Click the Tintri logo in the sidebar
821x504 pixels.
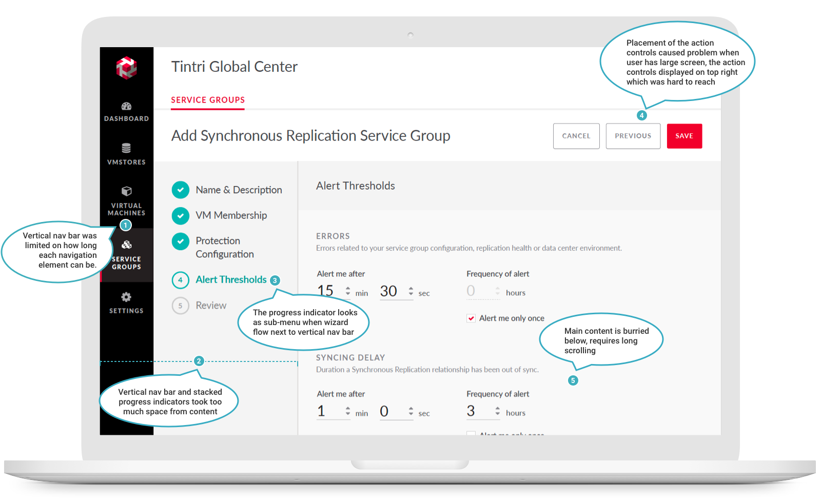tap(126, 68)
